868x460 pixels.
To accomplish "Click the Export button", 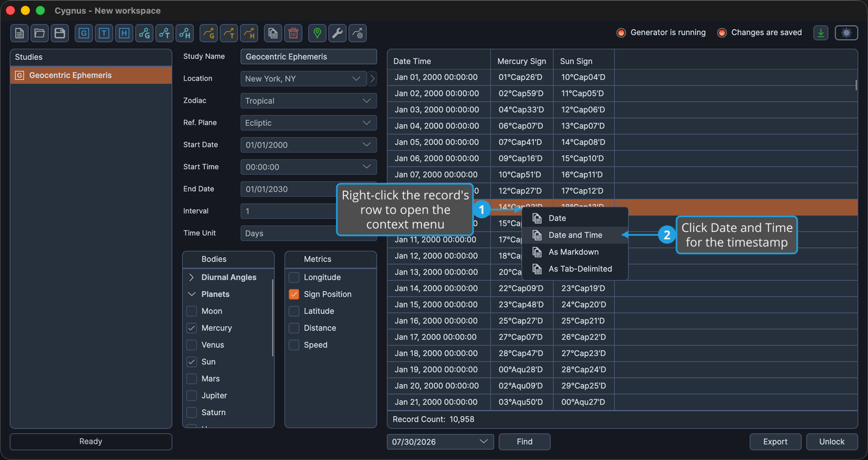I will click(775, 442).
